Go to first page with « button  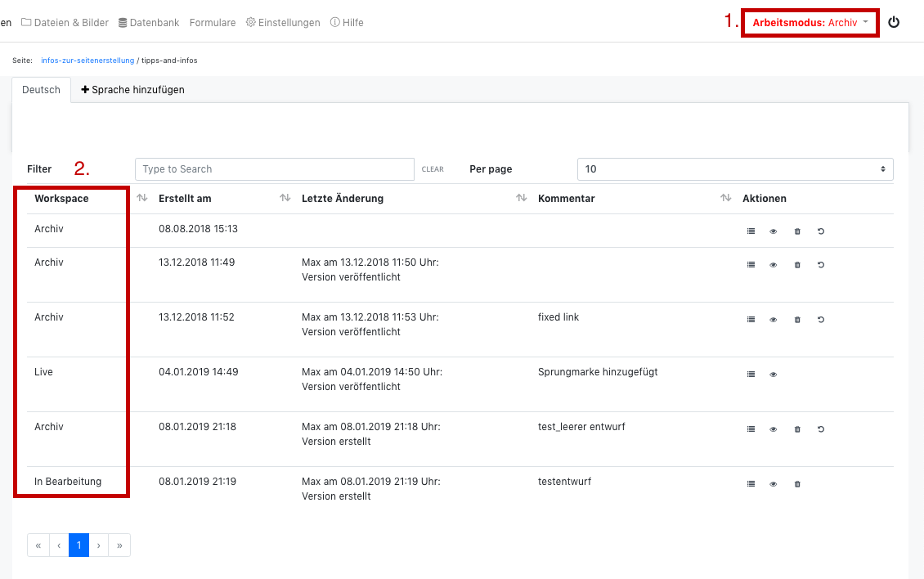pyautogui.click(x=38, y=545)
